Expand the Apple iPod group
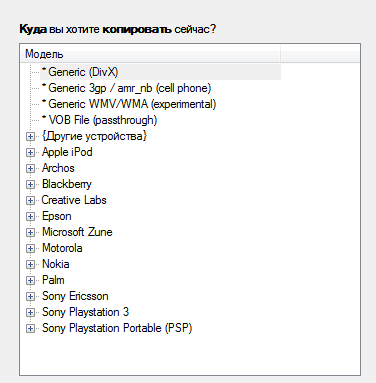Screen dimensions: 376x383 (x=30, y=152)
